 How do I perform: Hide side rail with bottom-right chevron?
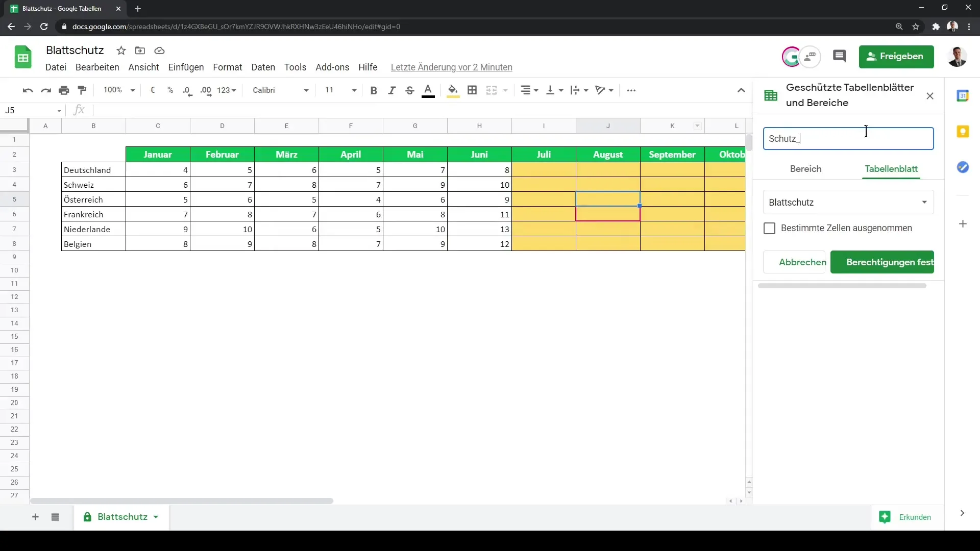(962, 513)
